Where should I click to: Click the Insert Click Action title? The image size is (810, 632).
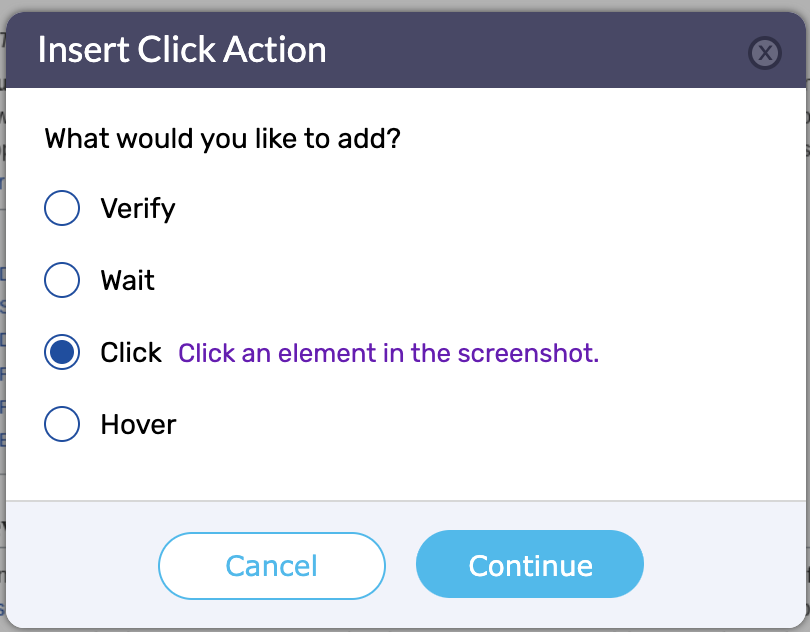[182, 50]
